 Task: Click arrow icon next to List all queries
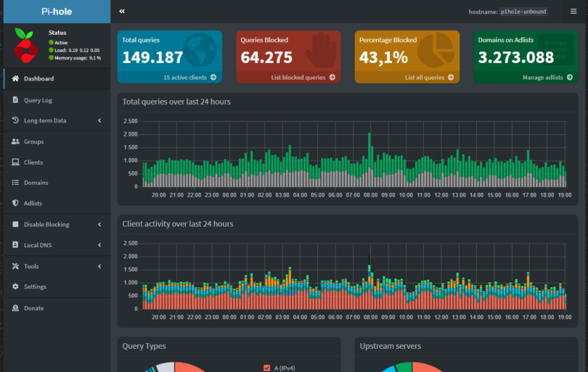click(451, 77)
